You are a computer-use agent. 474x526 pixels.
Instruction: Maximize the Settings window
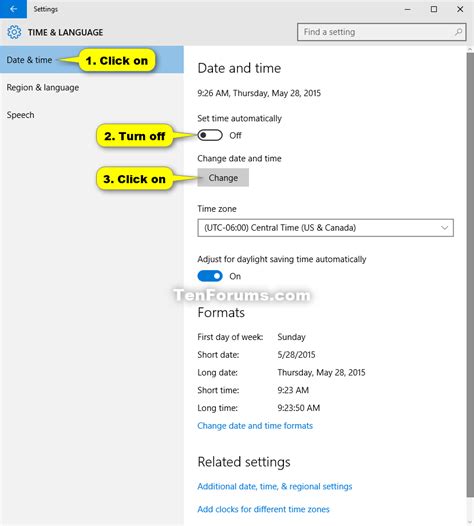coord(434,9)
